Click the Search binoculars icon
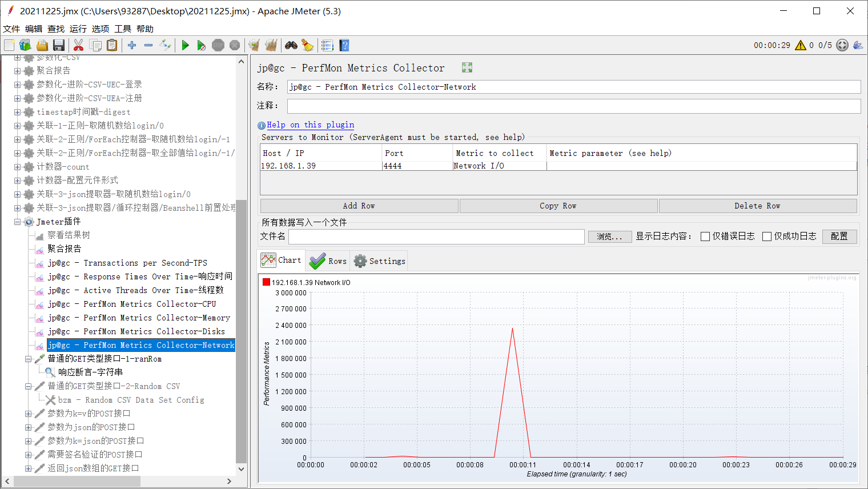Screen dimensions: 868x489 [x=291, y=45]
